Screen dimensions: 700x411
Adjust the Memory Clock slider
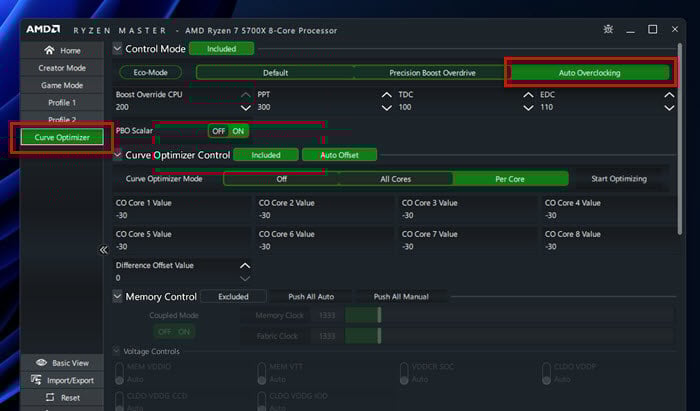pos(379,315)
